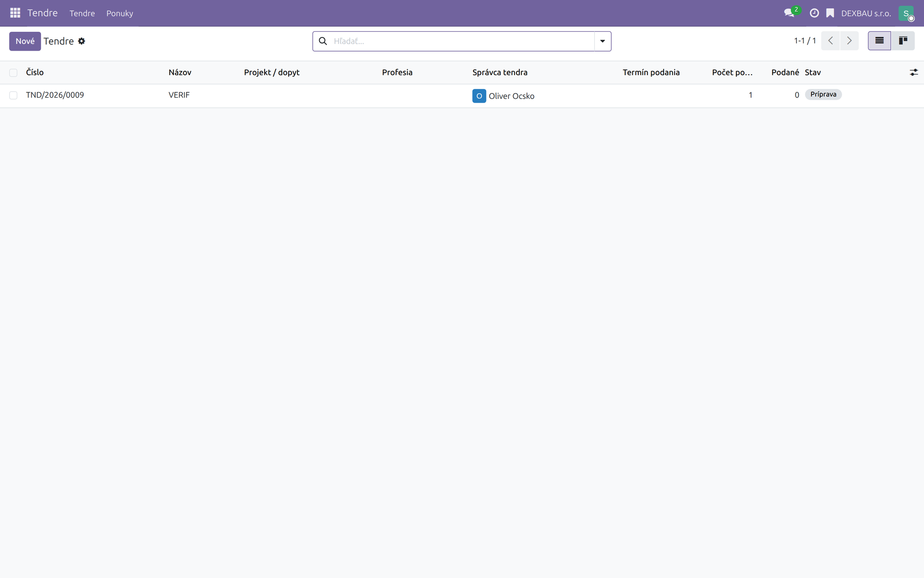Image resolution: width=924 pixels, height=578 pixels.
Task: Open the Tendre settings gear icon
Action: pos(82,41)
